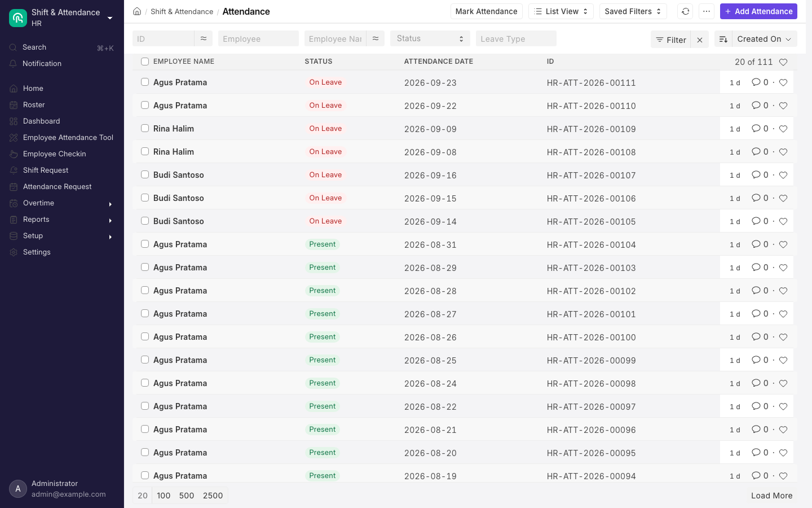
Task: Toggle the select-all checkbox in header
Action: (145, 62)
